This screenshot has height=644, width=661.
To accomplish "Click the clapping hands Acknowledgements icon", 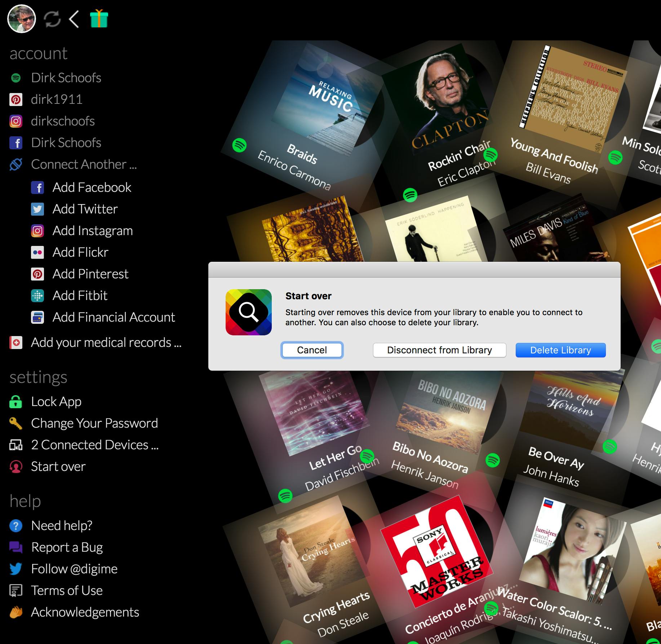I will click(16, 612).
